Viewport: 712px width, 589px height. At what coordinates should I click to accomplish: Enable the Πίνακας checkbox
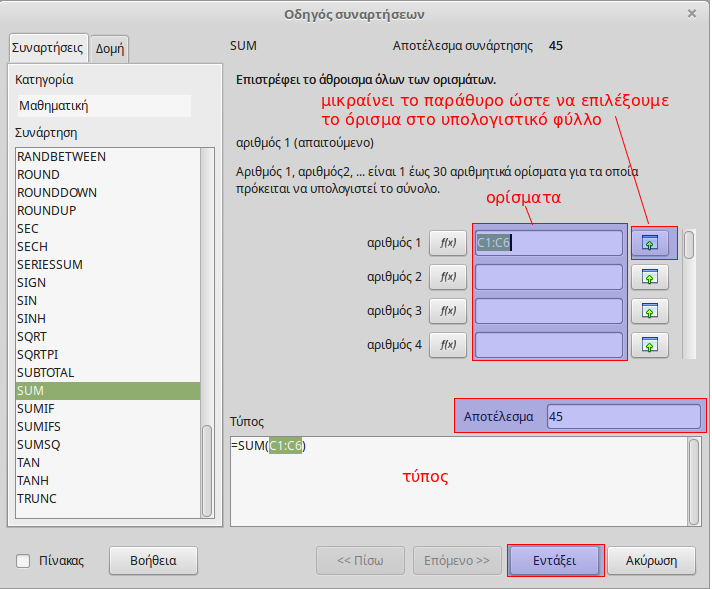(23, 561)
